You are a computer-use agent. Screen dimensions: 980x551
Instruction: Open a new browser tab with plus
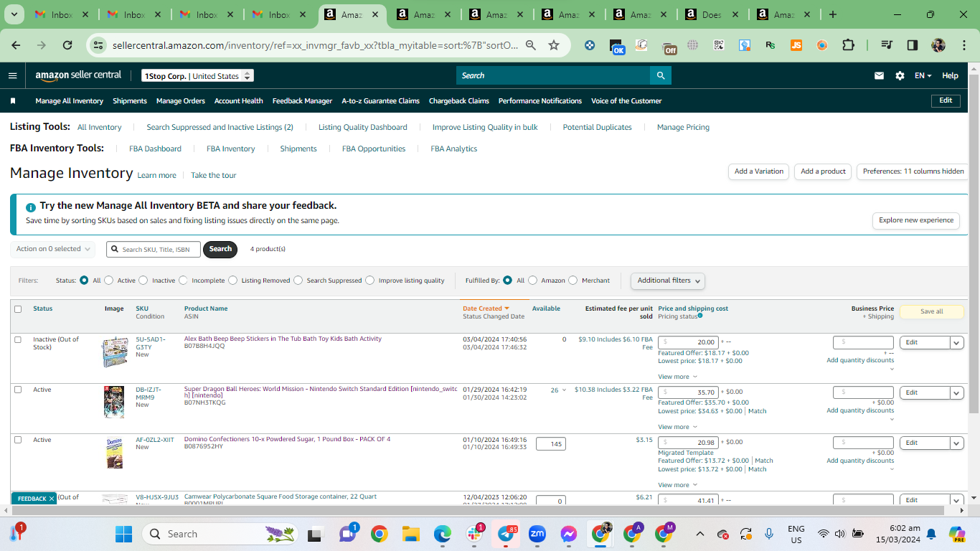[832, 14]
